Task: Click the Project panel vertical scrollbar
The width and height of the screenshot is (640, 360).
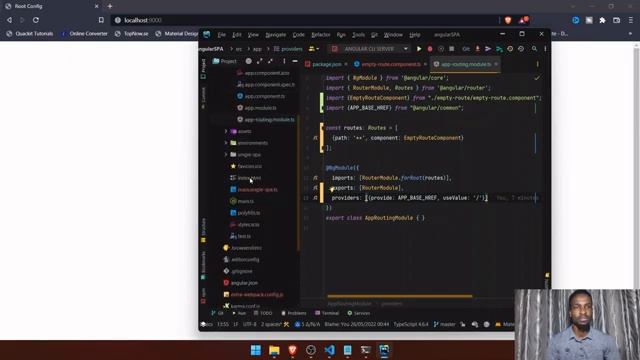Action: [x=298, y=182]
